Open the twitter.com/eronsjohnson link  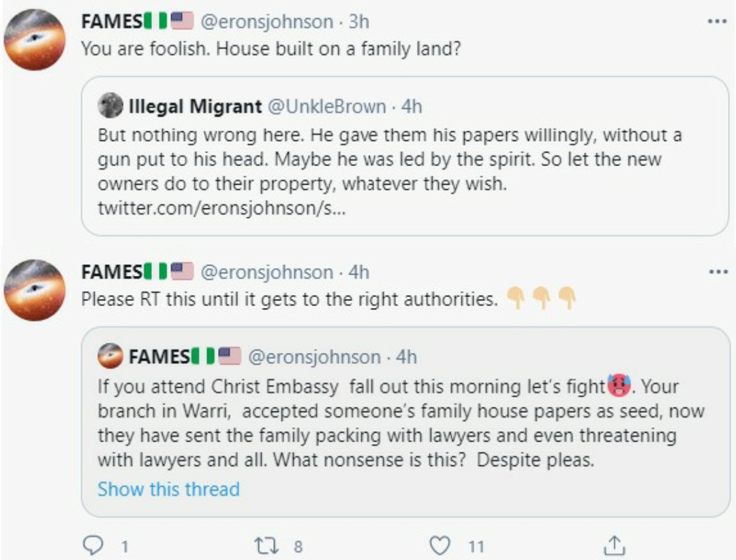[x=221, y=208]
